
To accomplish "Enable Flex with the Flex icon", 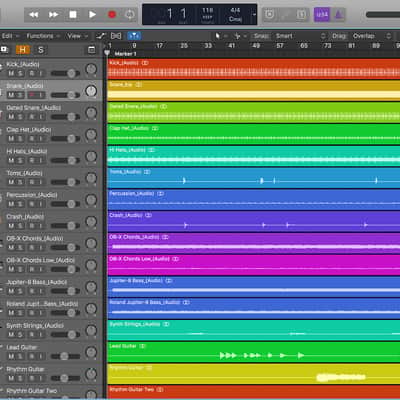I will [116, 36].
